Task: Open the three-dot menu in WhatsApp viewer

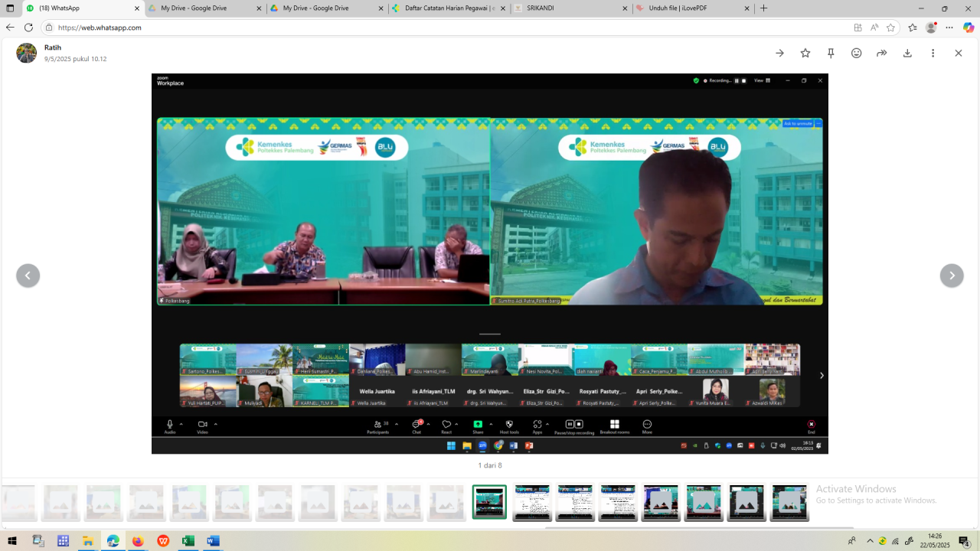Action: tap(933, 53)
